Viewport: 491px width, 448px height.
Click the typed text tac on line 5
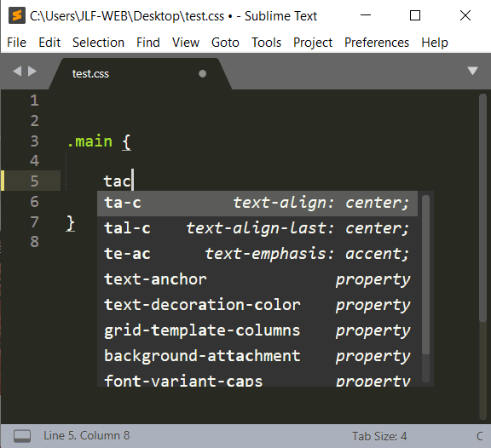[118, 181]
